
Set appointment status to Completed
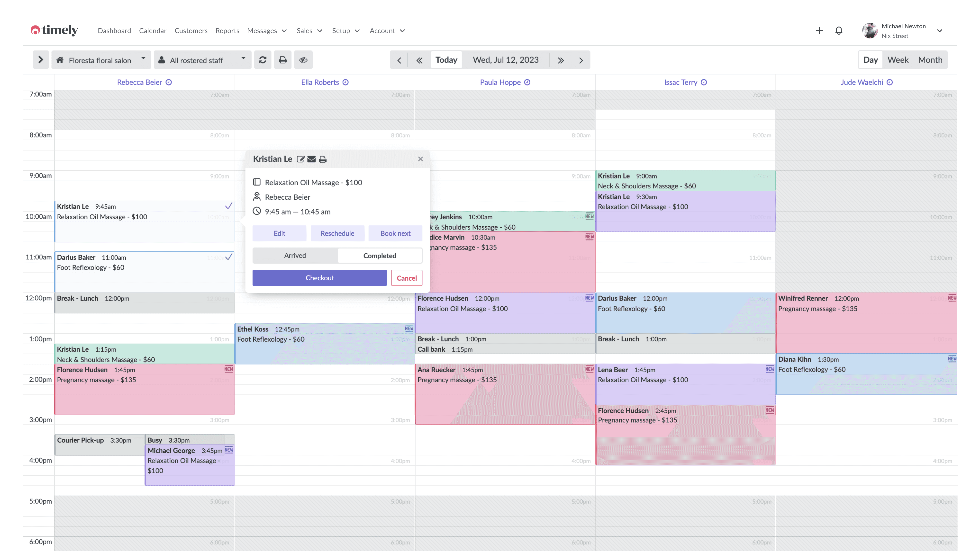(x=380, y=256)
